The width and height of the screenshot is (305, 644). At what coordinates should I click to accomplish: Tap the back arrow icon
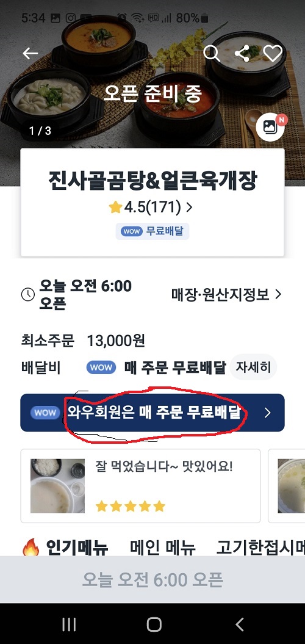pos(30,53)
